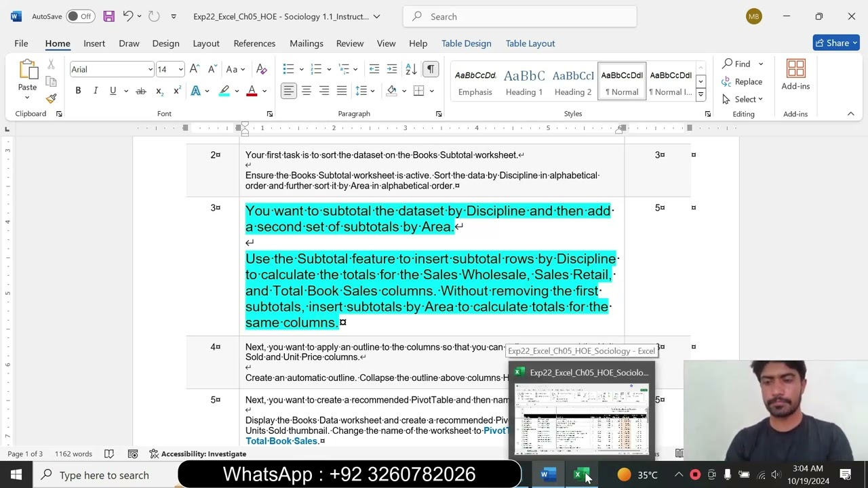Increase paragraph indent
The width and height of the screenshot is (868, 488).
point(392,69)
